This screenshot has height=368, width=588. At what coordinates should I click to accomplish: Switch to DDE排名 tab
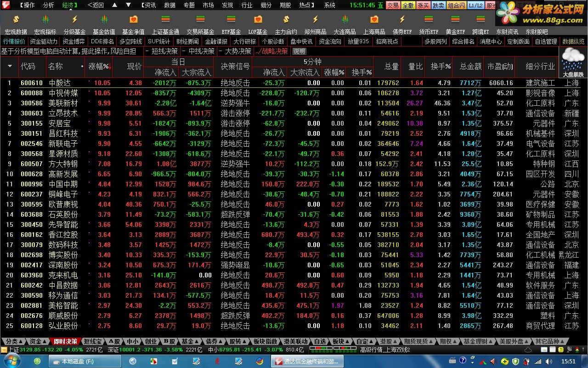click(x=102, y=41)
